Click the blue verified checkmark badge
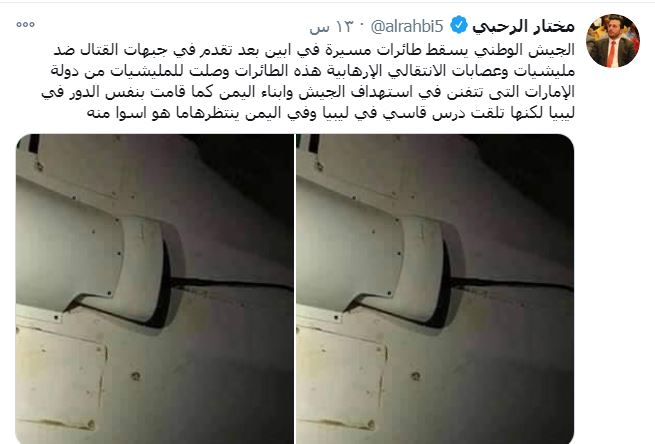This screenshot has width=655, height=444. [x=458, y=26]
